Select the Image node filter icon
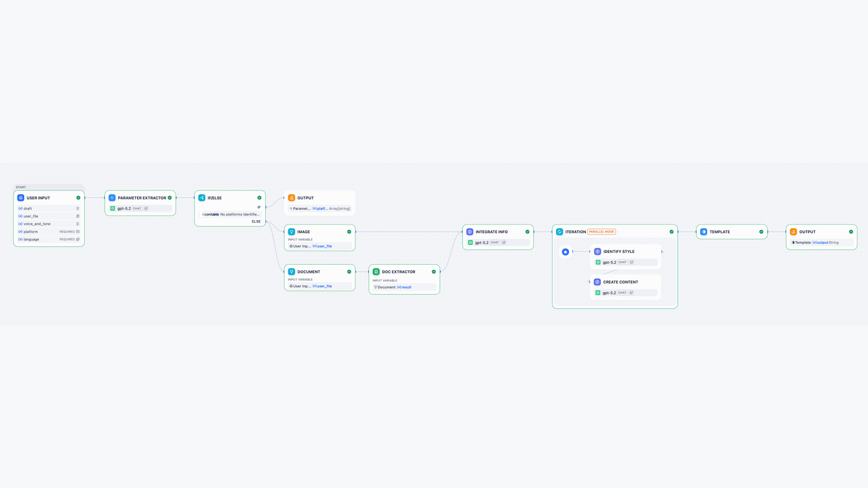This screenshot has height=488, width=868. 291,232
